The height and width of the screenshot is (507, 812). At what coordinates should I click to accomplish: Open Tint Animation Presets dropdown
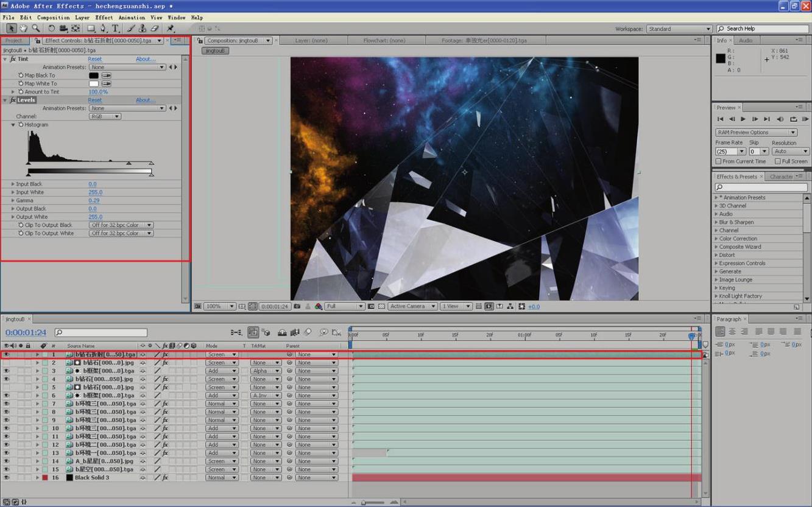[127, 67]
